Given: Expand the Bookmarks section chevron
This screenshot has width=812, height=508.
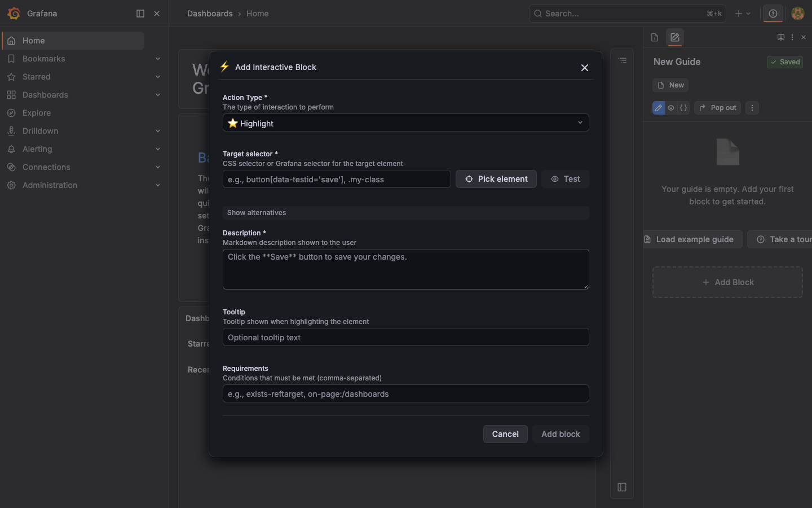Looking at the screenshot, I should 158,59.
